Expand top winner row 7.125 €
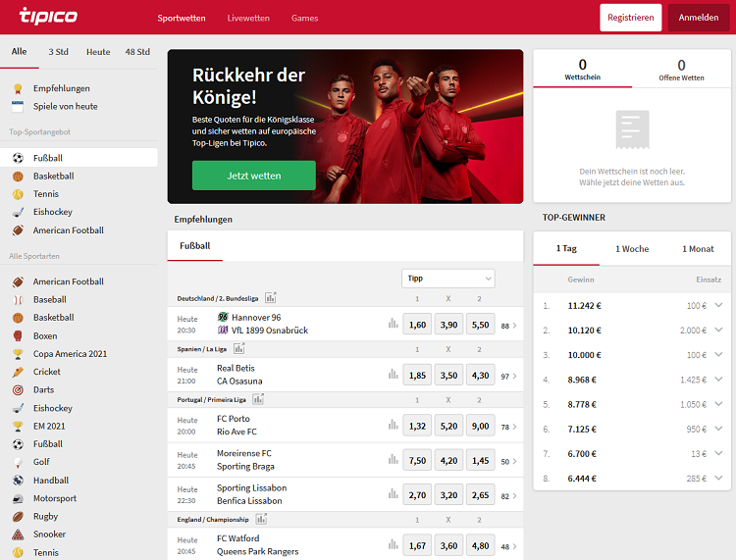This screenshot has width=736, height=560. point(718,430)
